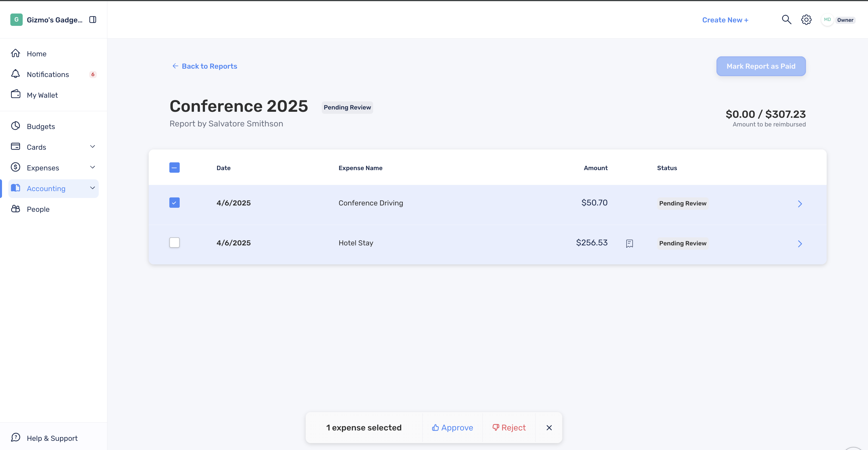Viewport: 868px width, 450px height.
Task: Click Pending Review badge beside report title
Action: [x=347, y=107]
